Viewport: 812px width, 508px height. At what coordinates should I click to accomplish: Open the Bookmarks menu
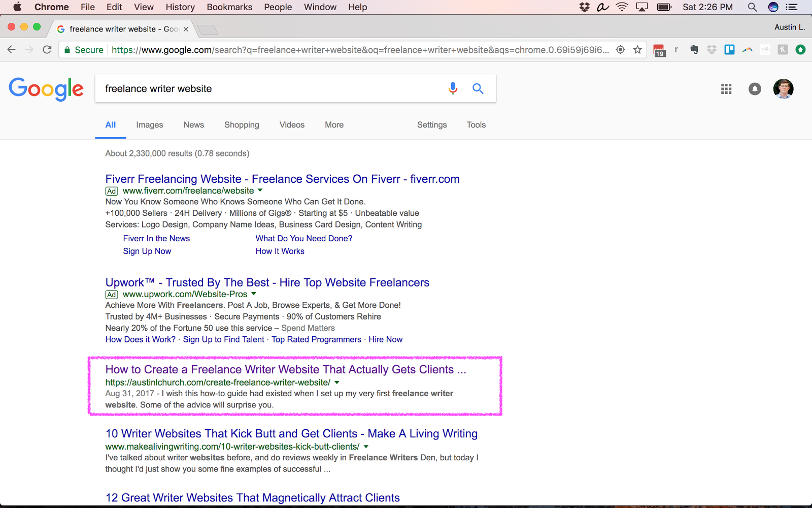229,7
